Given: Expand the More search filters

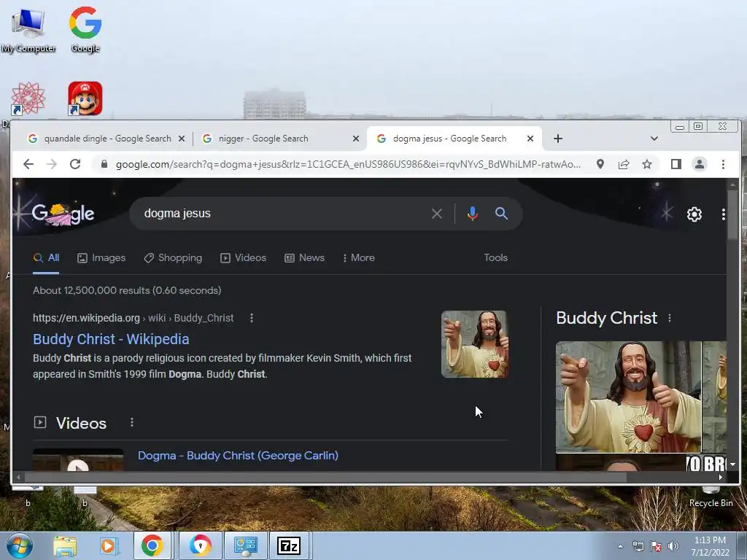Looking at the screenshot, I should coord(359,257).
